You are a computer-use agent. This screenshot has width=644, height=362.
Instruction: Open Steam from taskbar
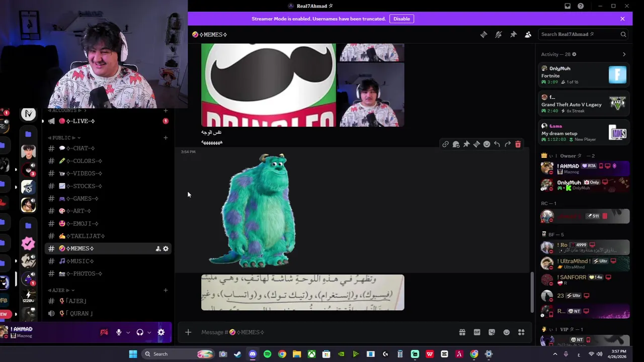click(x=237, y=354)
